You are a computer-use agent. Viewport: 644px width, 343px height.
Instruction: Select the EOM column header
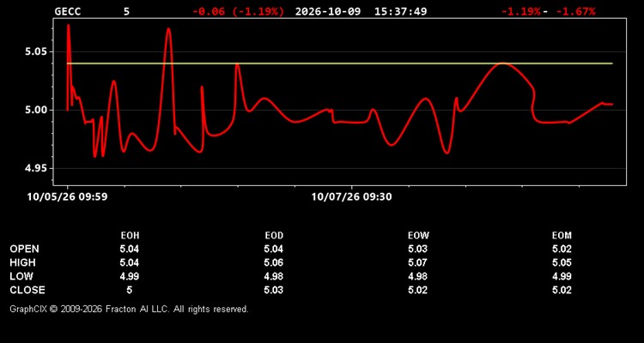[562, 236]
